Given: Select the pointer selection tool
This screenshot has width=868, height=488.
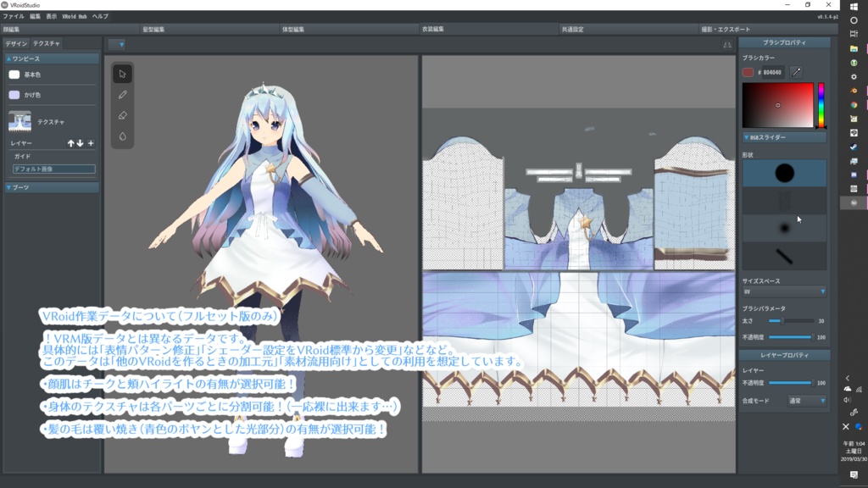Looking at the screenshot, I should click(x=121, y=75).
